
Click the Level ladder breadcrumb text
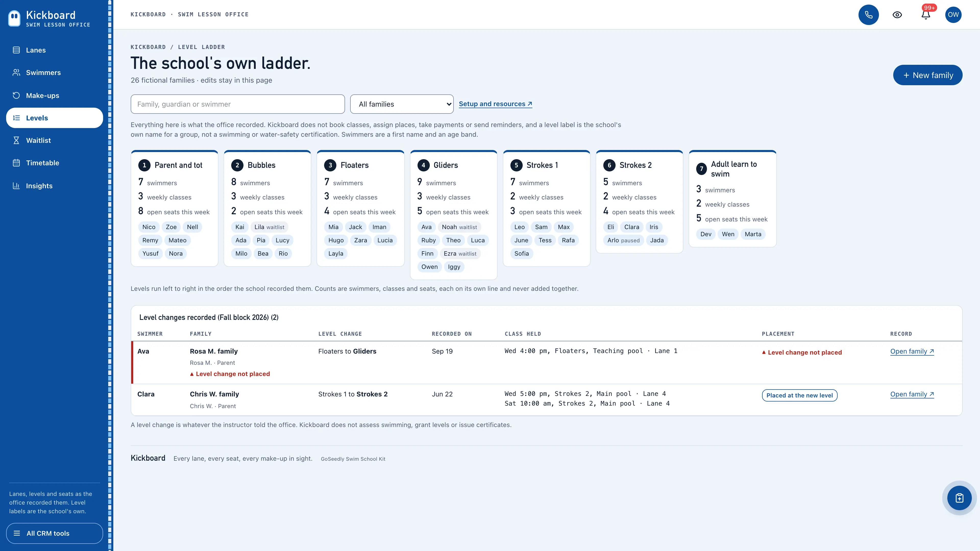[201, 47]
